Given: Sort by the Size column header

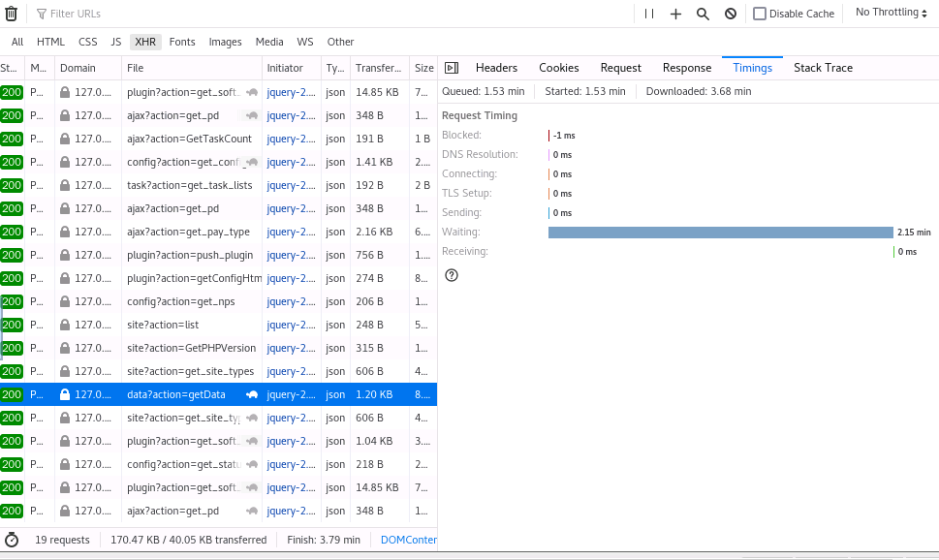Looking at the screenshot, I should pos(423,68).
